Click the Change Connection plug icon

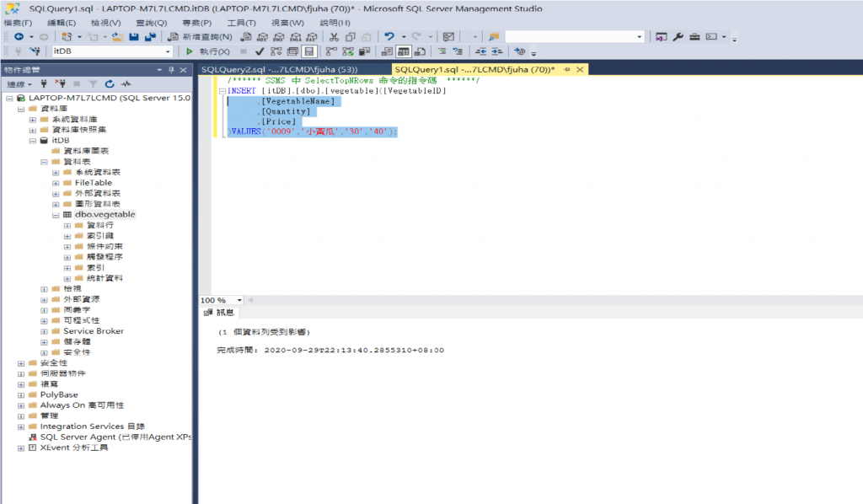[x=35, y=51]
